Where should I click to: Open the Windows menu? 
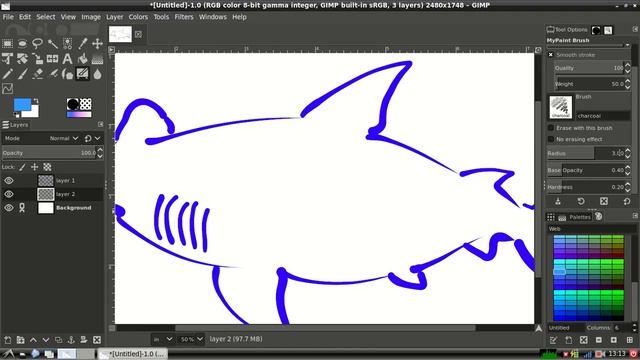click(213, 17)
